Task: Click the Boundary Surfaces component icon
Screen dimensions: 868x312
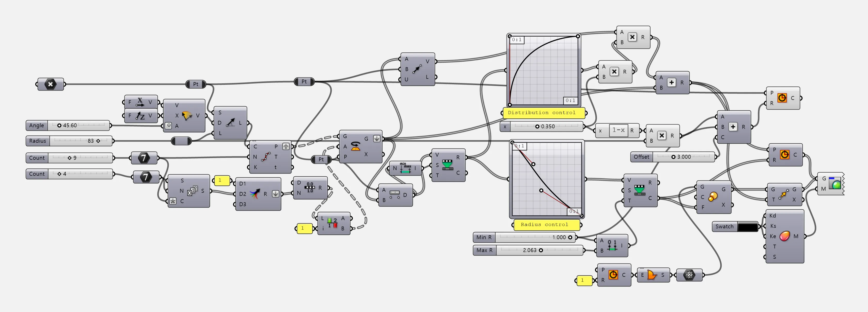Action: (652, 275)
